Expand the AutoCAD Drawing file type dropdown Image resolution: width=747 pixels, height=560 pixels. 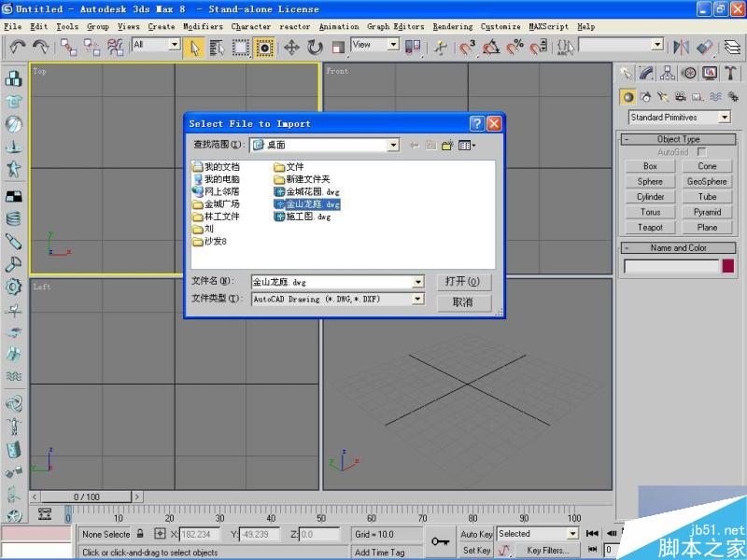click(x=417, y=299)
